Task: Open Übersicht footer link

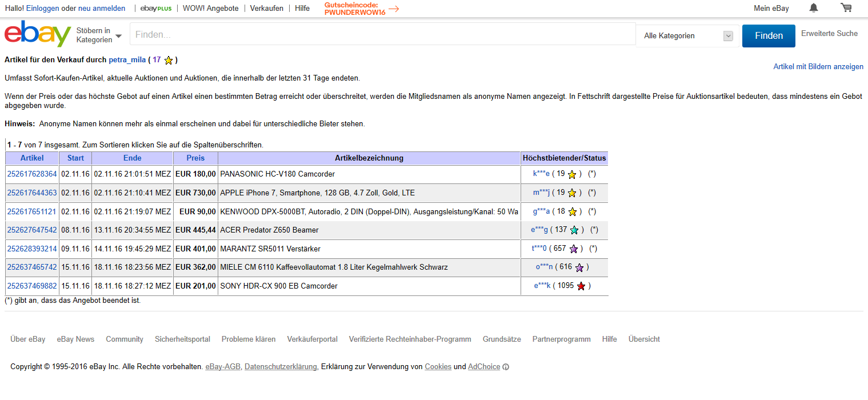Action: tap(644, 339)
